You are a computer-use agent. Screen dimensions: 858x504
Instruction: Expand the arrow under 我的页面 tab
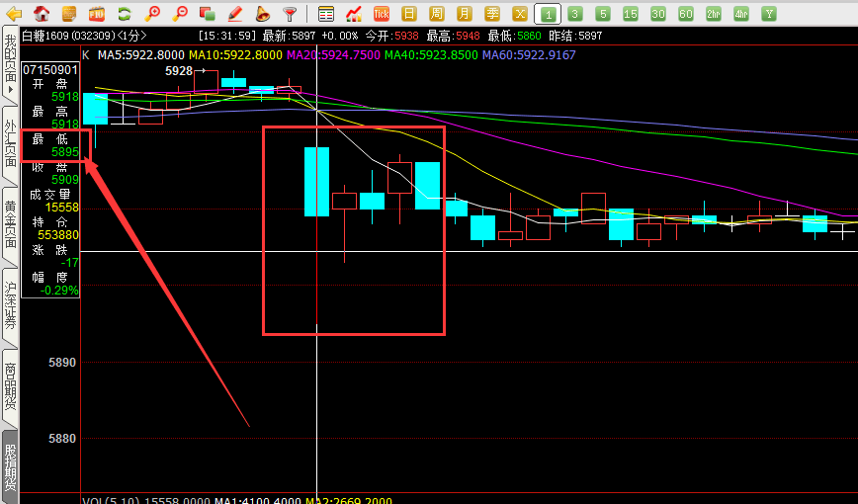10,90
